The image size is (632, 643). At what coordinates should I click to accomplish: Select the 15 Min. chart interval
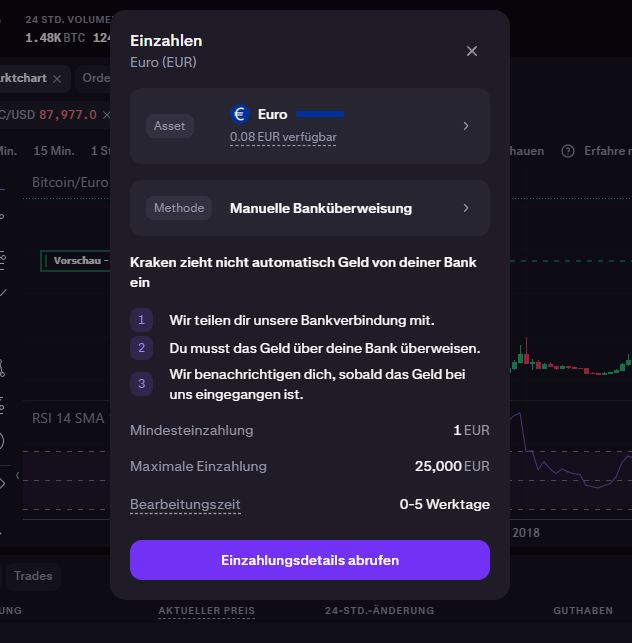click(54, 151)
